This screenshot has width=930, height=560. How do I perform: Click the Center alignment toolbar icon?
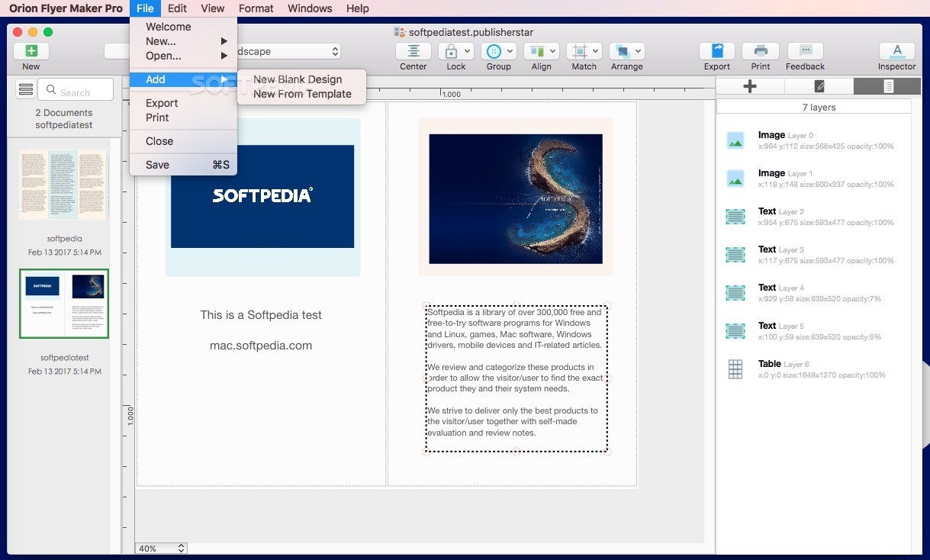[x=414, y=51]
